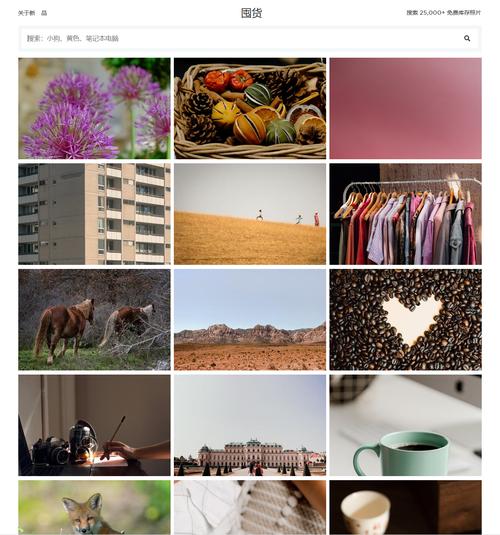Click the 囤货 site logo title
The image size is (500, 535).
click(251, 13)
